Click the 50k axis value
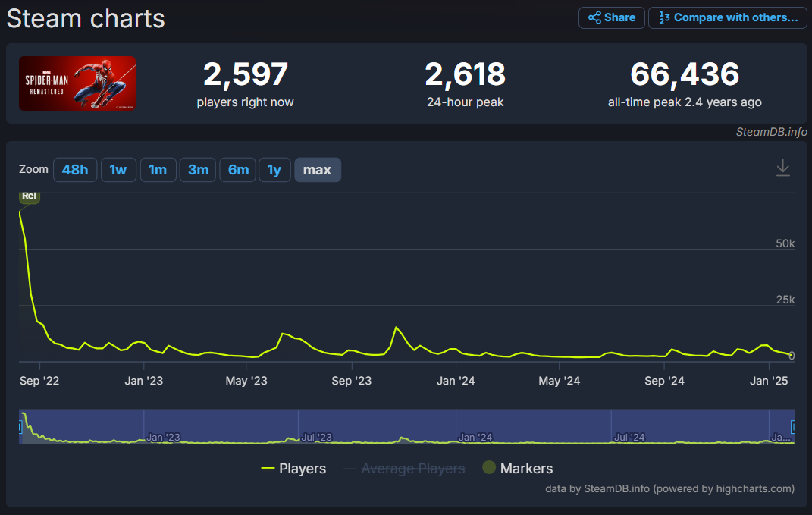812x515 pixels. (785, 243)
